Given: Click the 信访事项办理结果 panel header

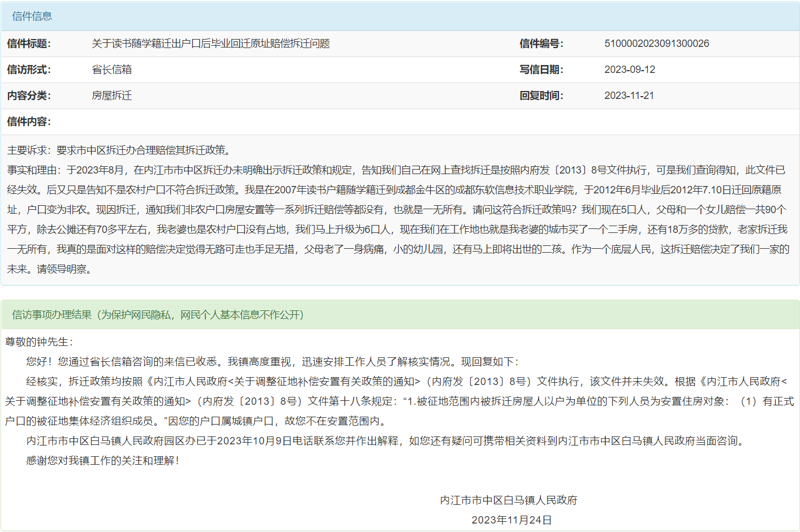Looking at the screenshot, I should [x=400, y=315].
